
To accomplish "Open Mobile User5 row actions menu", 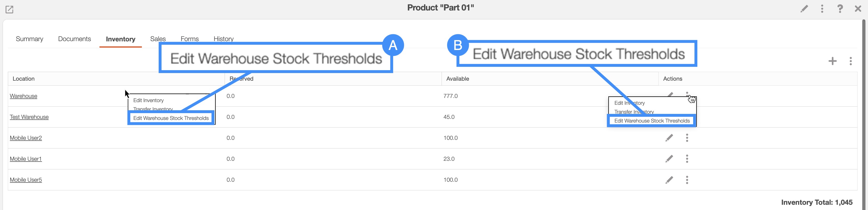I will 687,180.
